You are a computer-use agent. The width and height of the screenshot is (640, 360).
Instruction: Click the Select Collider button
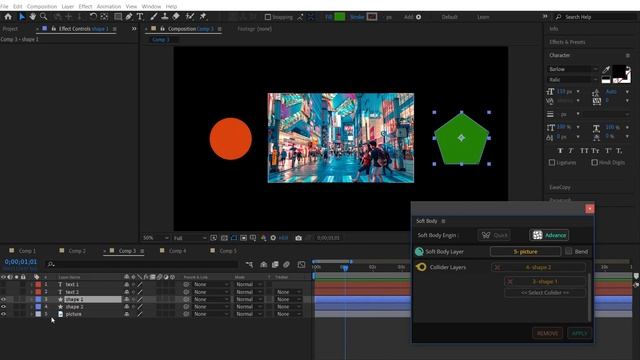[x=545, y=293]
